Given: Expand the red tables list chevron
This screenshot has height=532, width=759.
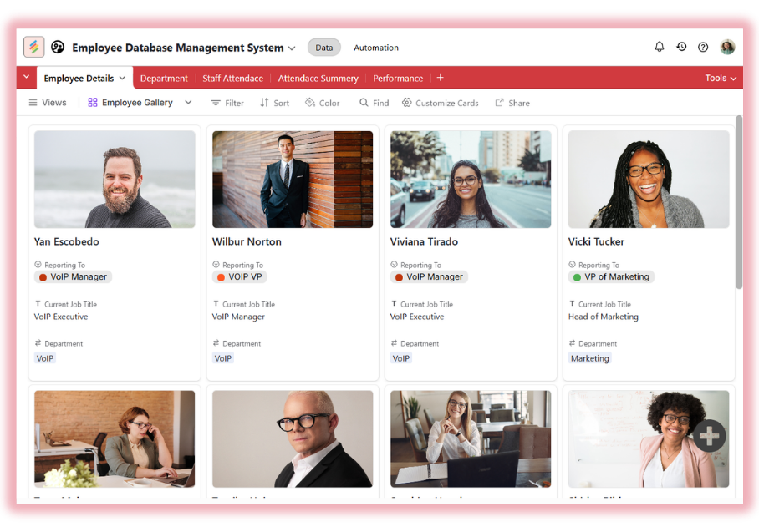Looking at the screenshot, I should coord(26,78).
